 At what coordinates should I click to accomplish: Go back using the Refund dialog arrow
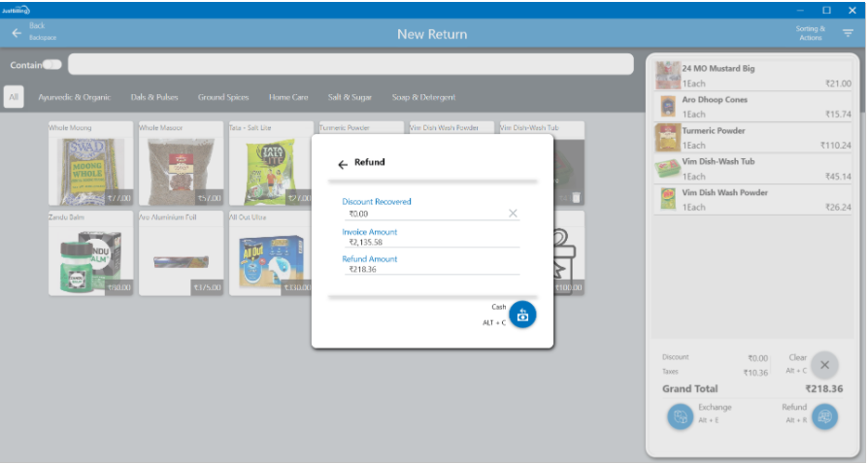342,164
